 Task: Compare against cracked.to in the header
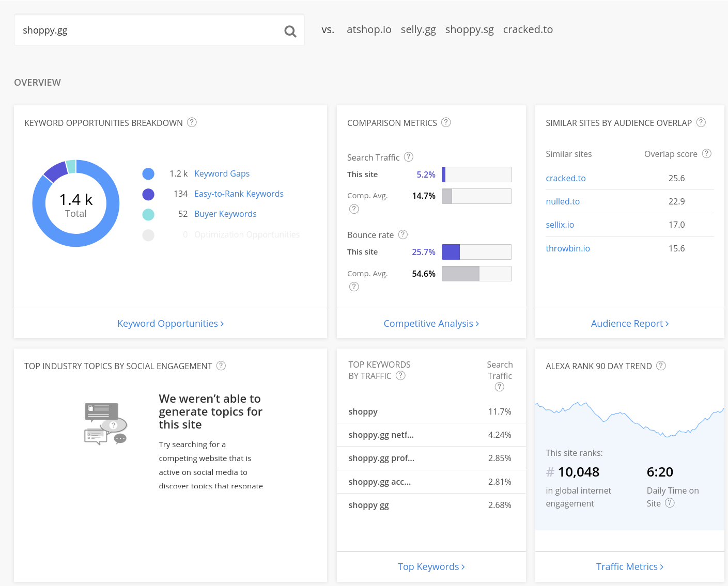528,29
